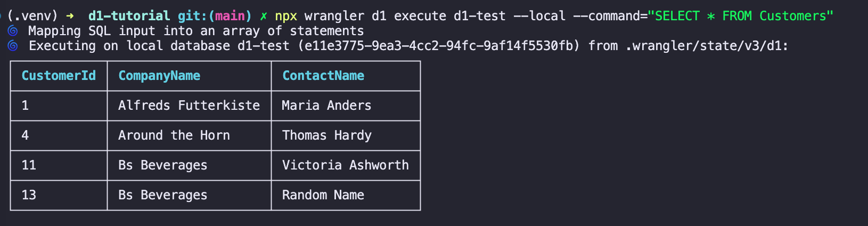Click the yellow prompt arrow after (.venv)
Viewport: 868px width, 226px height.
click(70, 16)
